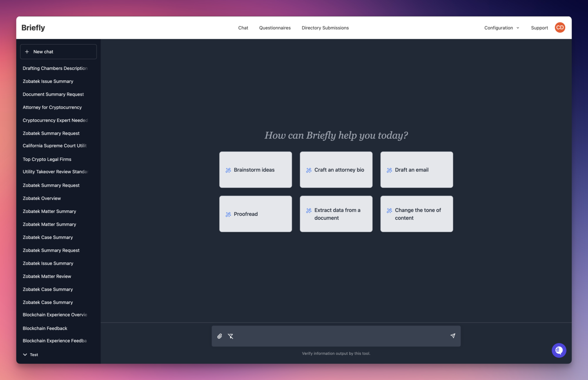Click the filter-off icon in message bar
Image resolution: width=588 pixels, height=380 pixels.
pos(230,336)
